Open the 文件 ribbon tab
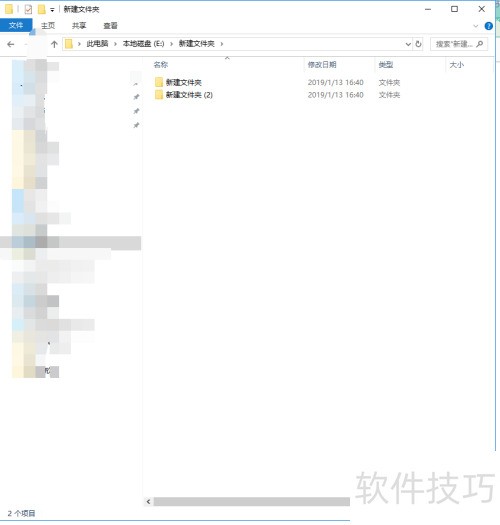The width and height of the screenshot is (500, 525). pos(16,25)
